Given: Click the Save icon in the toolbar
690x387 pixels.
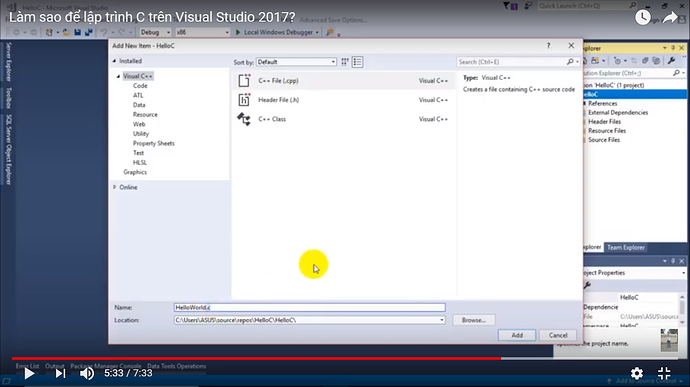Looking at the screenshot, I should [77, 32].
